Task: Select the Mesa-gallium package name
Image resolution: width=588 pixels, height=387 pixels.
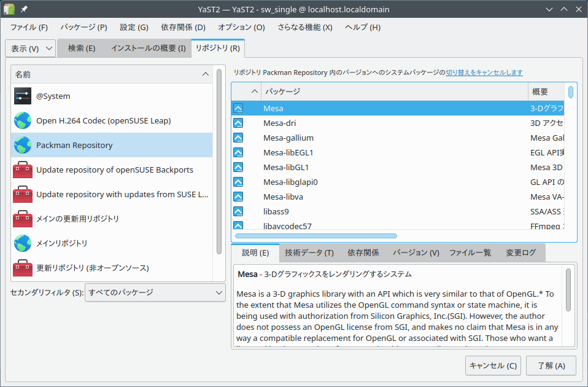Action: click(x=288, y=138)
